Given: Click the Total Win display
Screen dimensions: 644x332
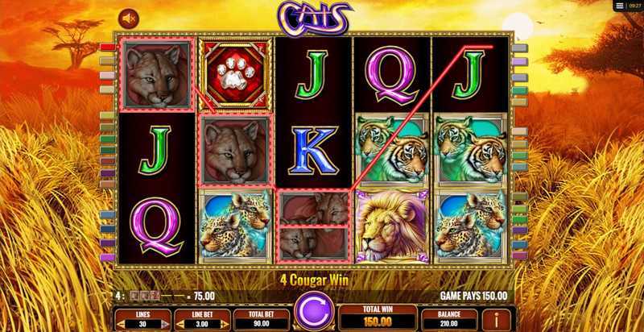Looking at the screenshot, I should click(x=377, y=318).
